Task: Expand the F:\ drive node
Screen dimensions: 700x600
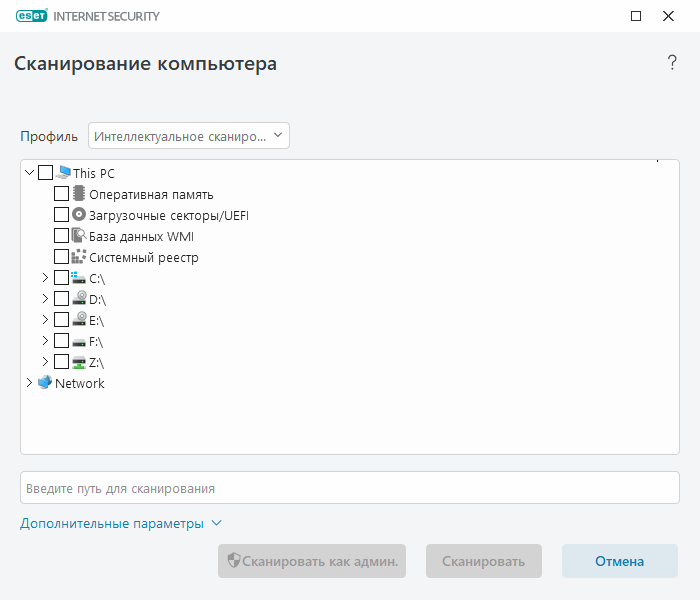Action: tap(45, 341)
